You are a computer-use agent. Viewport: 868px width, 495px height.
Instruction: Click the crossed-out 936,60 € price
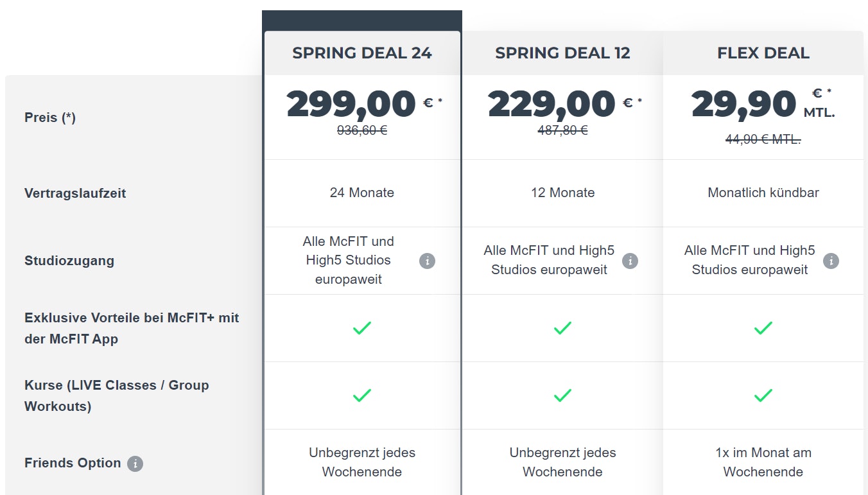point(362,130)
